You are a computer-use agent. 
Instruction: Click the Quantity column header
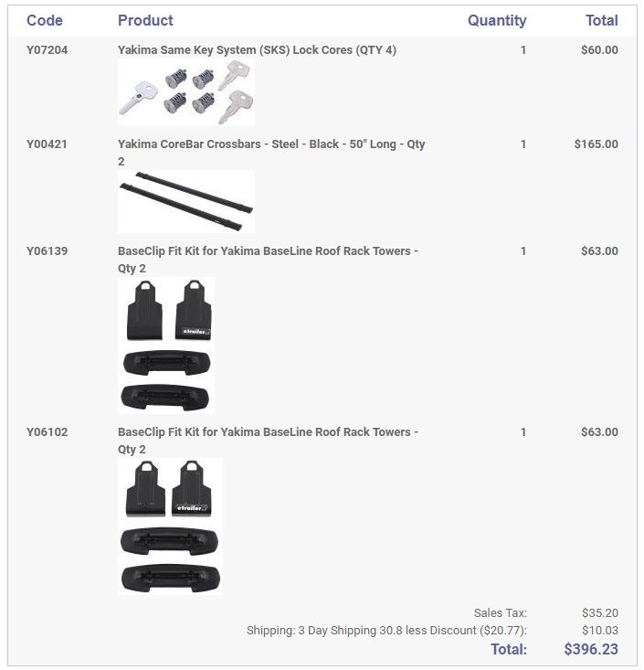click(497, 20)
